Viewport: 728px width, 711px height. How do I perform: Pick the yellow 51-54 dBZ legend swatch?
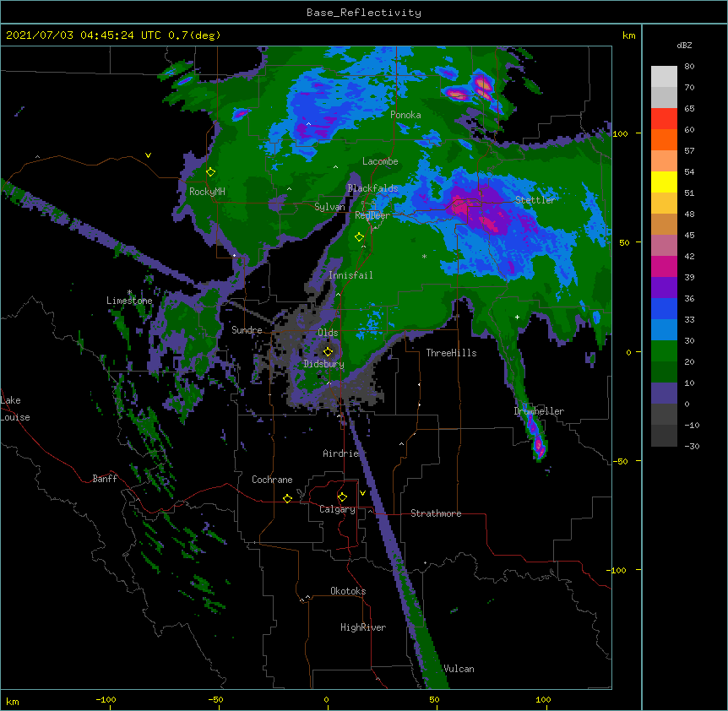[664, 182]
